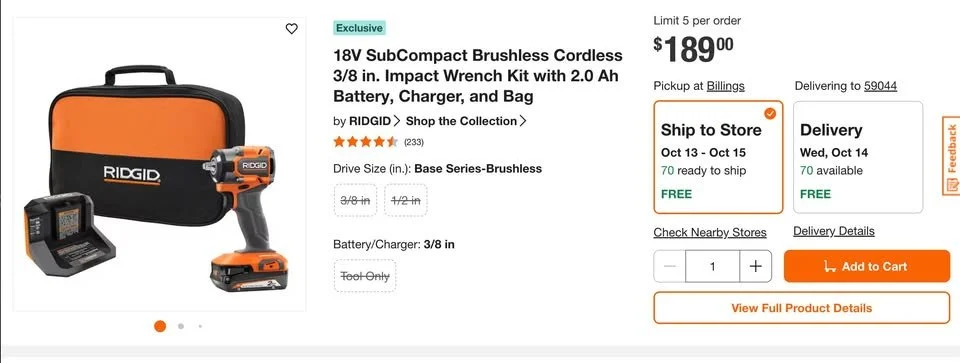960x363 pixels.
Task: Click the quantity input field
Action: point(713,266)
